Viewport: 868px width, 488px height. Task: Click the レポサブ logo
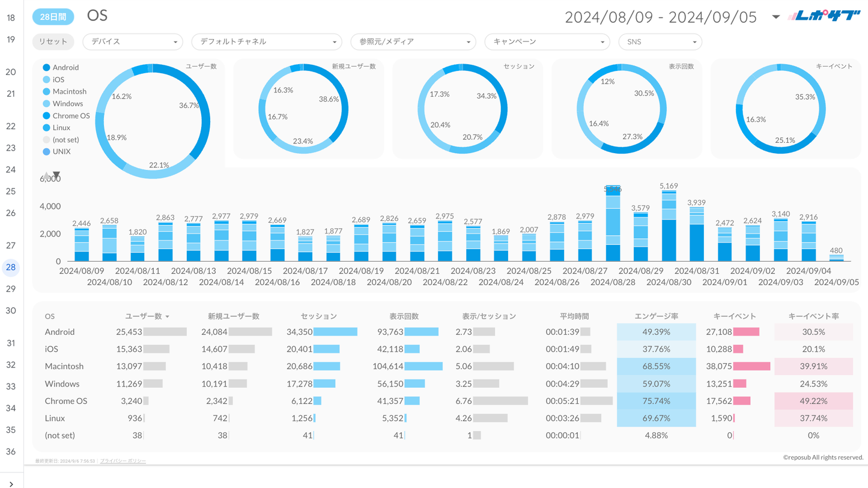[824, 17]
